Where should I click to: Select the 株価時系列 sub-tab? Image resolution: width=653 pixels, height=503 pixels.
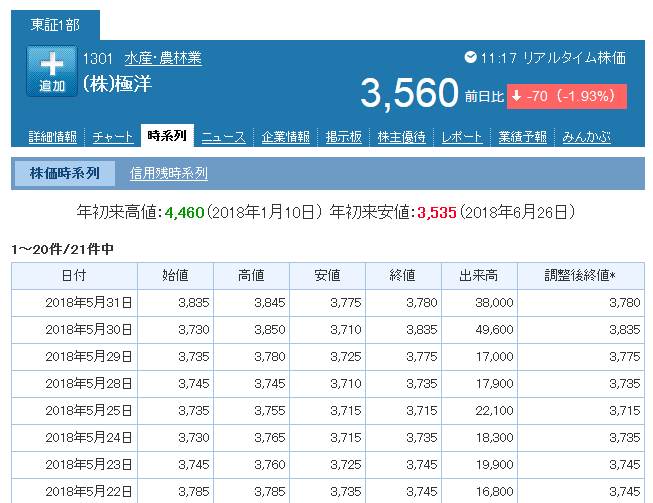pyautogui.click(x=65, y=173)
